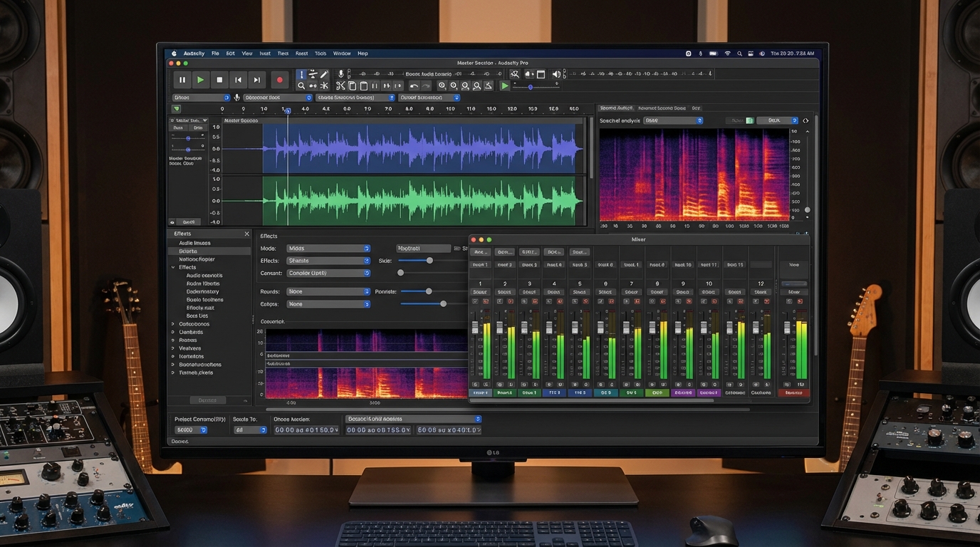This screenshot has height=547, width=980.
Task: Open the Rounds dropdown set to None
Action: pos(328,291)
